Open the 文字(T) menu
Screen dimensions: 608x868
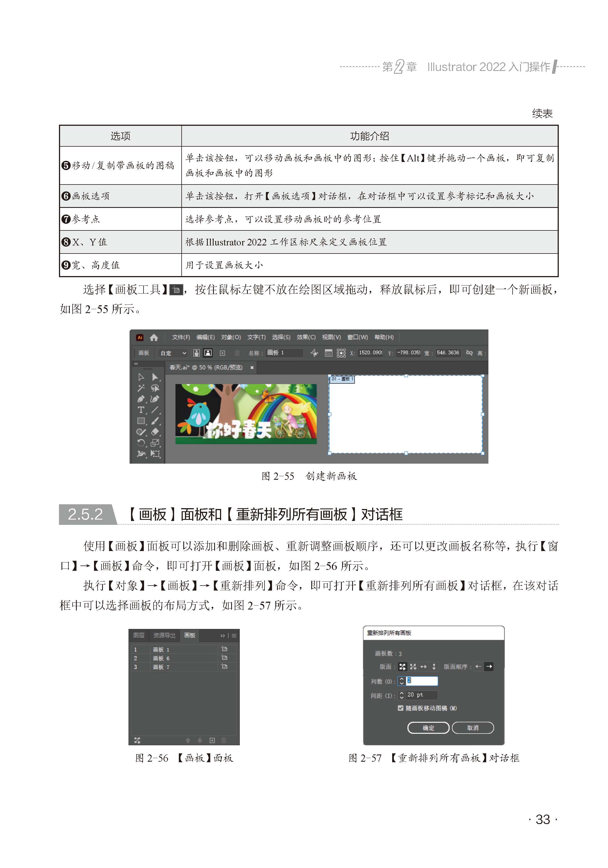click(x=256, y=337)
